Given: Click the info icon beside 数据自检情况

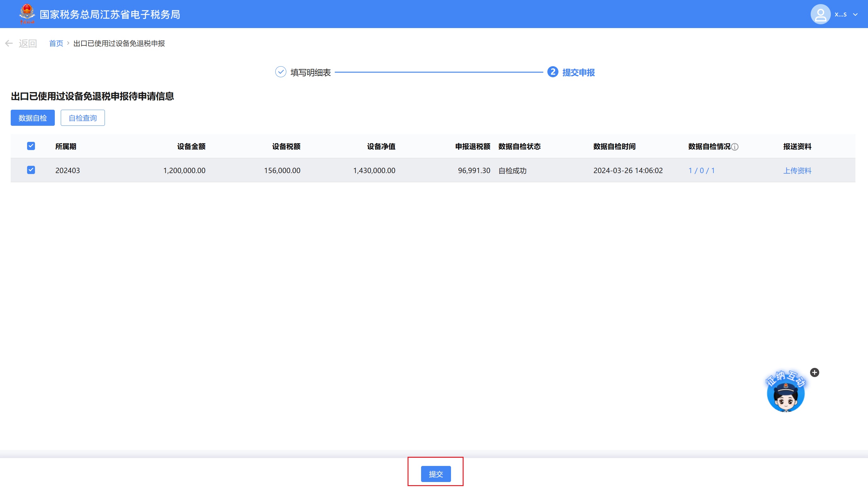Looking at the screenshot, I should pos(735,147).
